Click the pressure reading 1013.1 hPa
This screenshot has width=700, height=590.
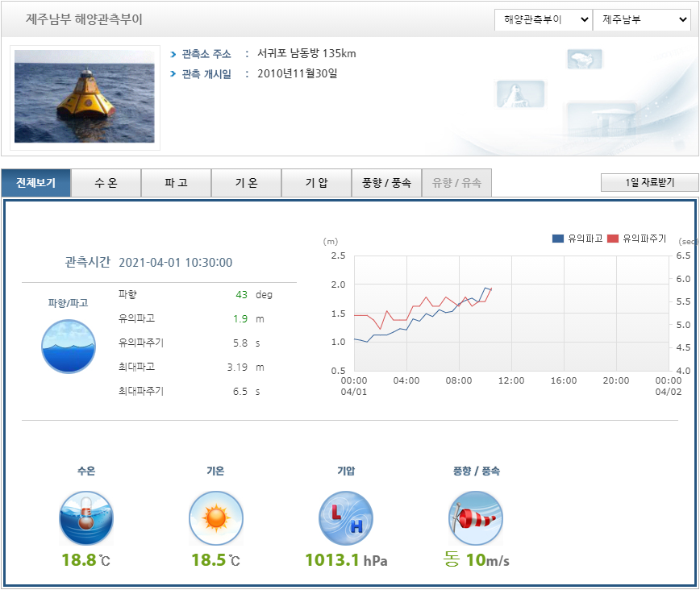(346, 560)
